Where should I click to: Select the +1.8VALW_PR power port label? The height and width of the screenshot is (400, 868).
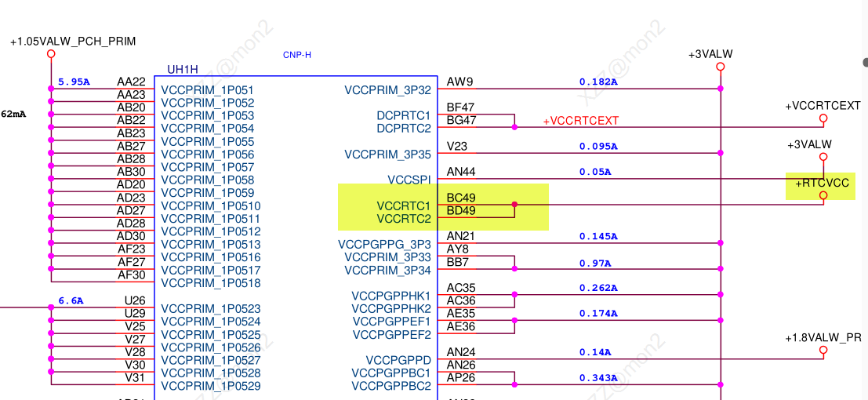(823, 337)
